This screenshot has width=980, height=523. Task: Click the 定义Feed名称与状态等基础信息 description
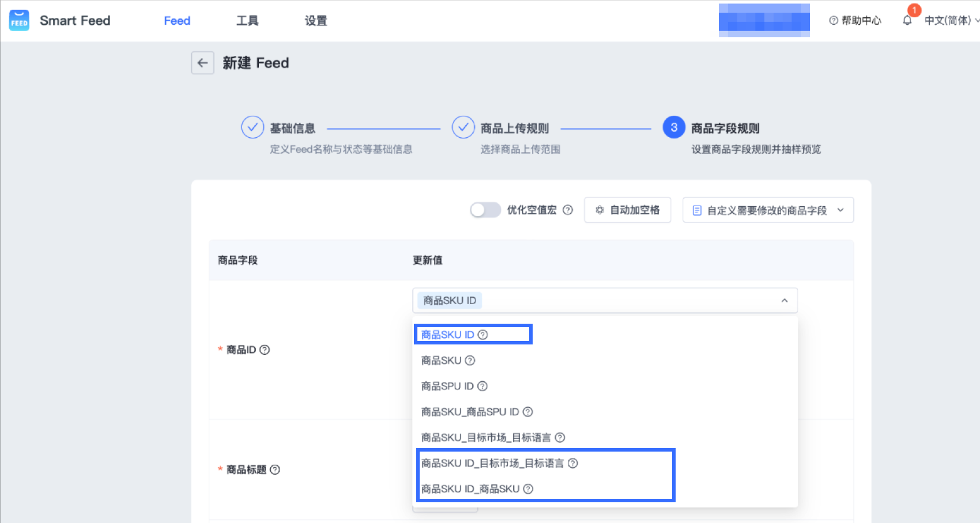(x=341, y=149)
